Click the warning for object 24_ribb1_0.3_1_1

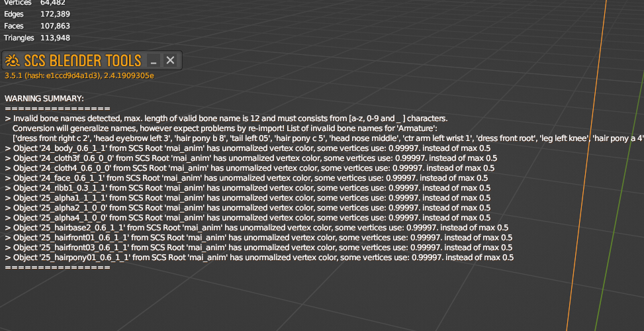248,187
